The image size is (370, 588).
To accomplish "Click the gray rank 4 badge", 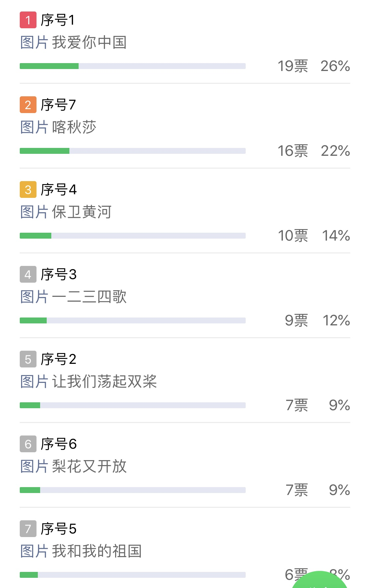I will (28, 274).
